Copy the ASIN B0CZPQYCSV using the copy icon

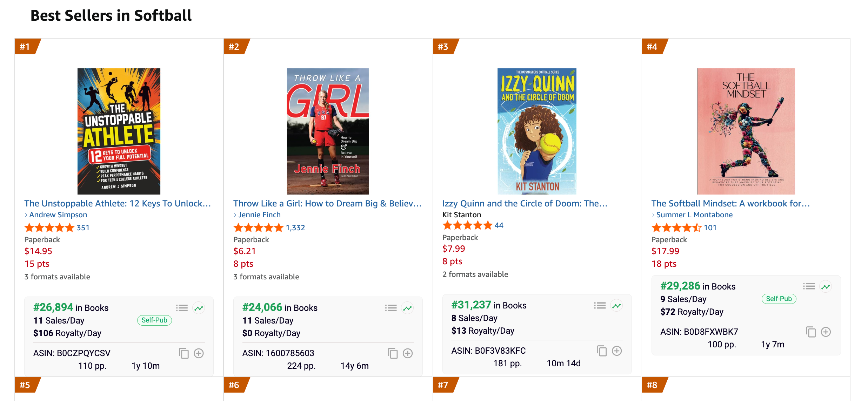tap(184, 353)
